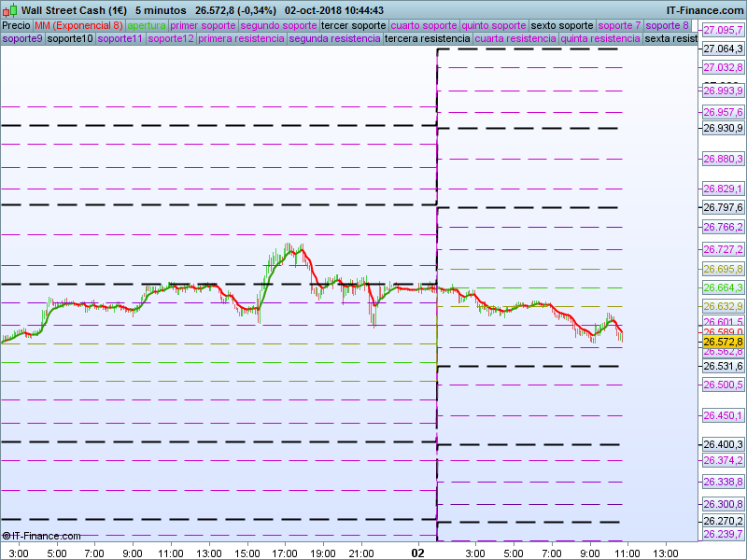Select the Precio legend label

tap(17, 26)
